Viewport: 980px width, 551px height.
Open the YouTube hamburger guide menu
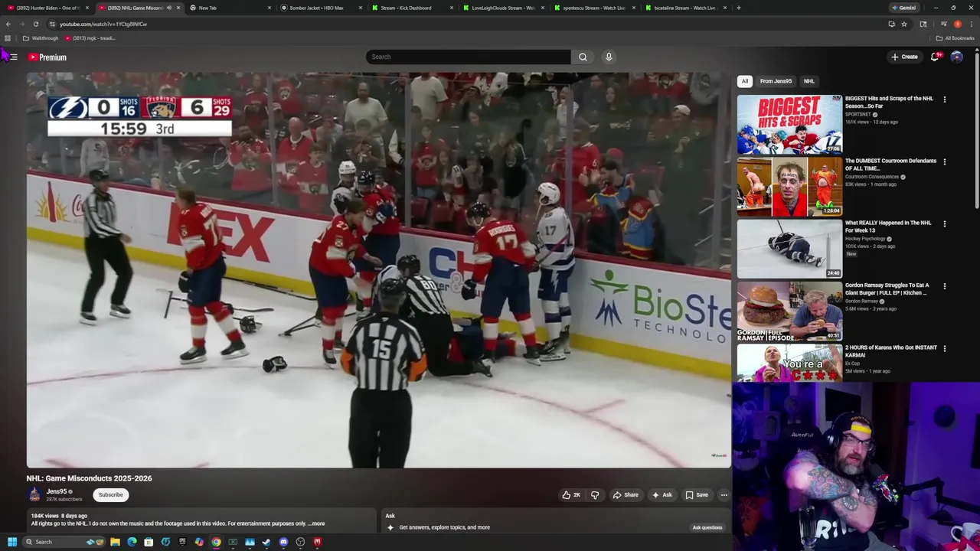14,57
